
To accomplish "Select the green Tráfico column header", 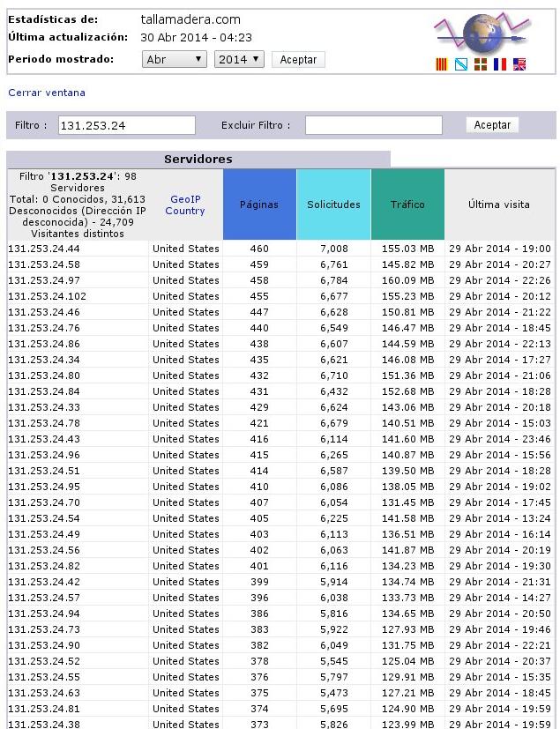I will (407, 205).
